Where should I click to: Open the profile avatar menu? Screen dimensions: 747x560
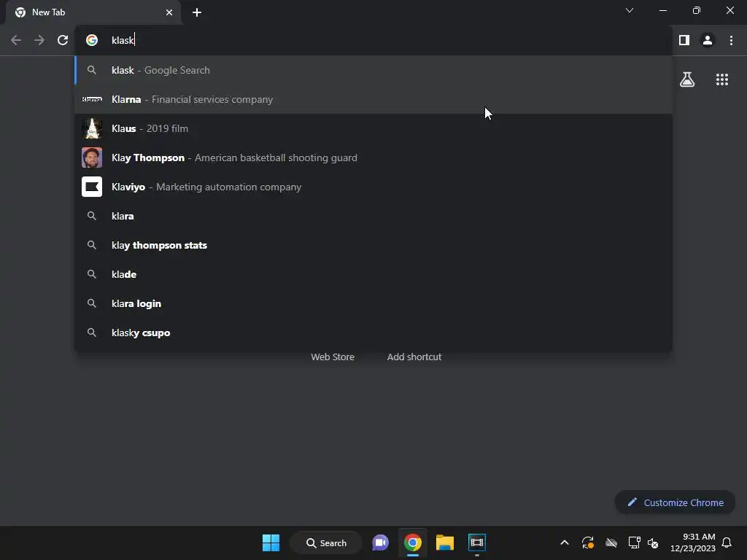point(708,40)
